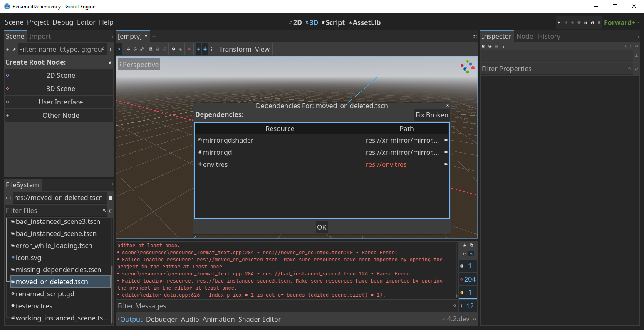Screen dimensions: 644x330
Task: Activate the Select mode arrow tool
Action: [119, 49]
